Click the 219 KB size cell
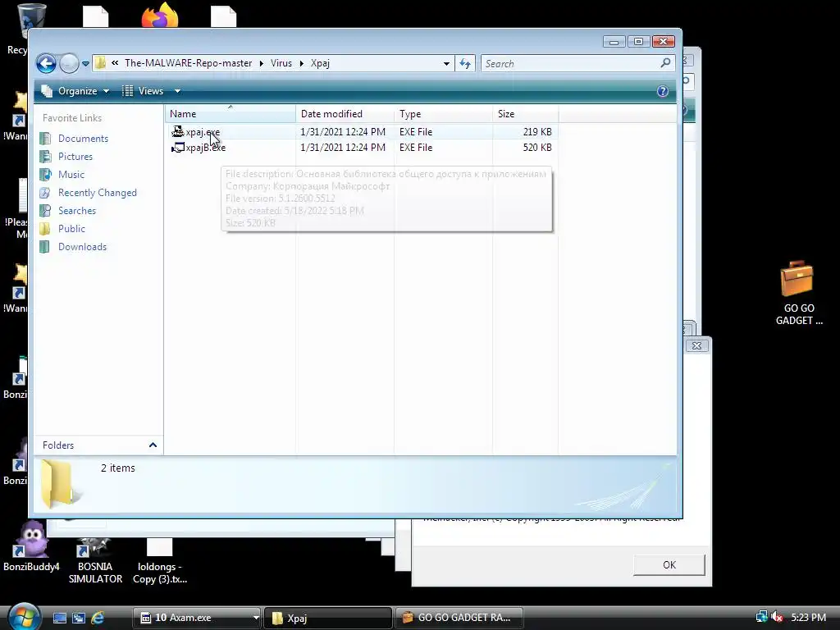840x630 pixels. click(x=536, y=132)
